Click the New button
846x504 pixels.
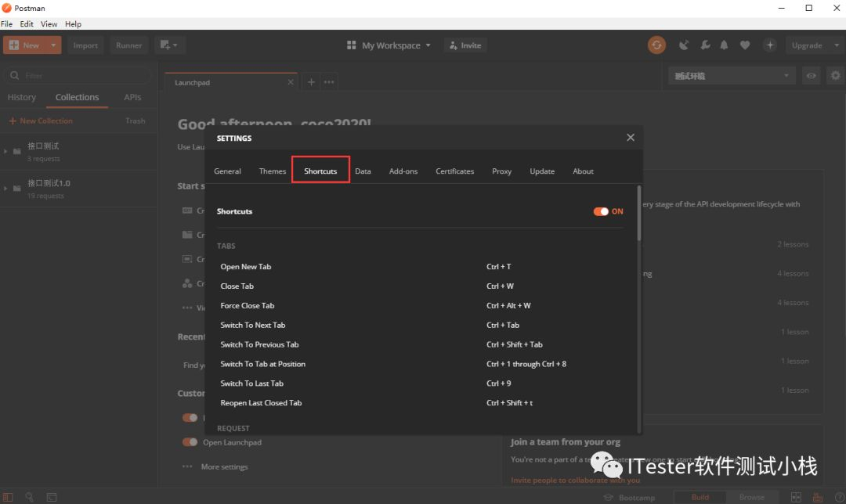pos(25,45)
